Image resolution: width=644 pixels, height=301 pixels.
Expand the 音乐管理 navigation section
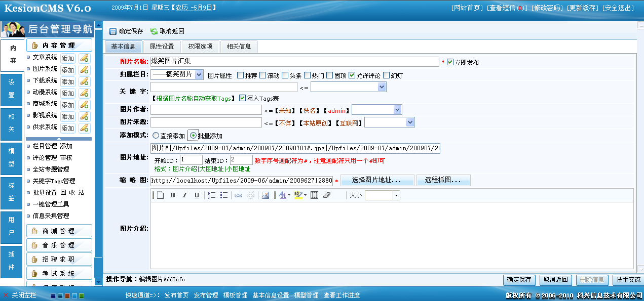point(59,245)
